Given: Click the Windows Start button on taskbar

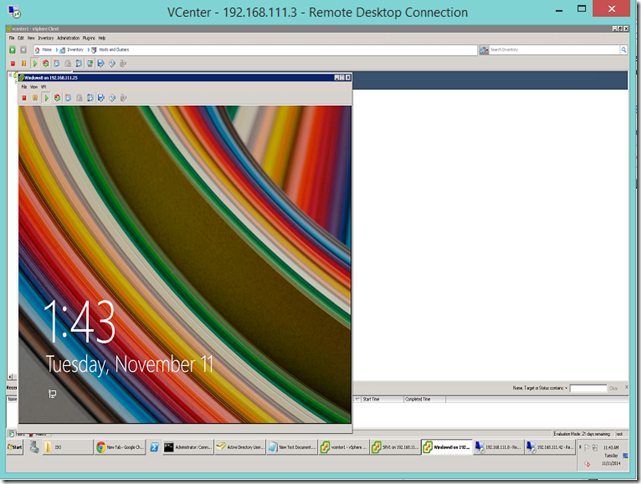Looking at the screenshot, I should [x=15, y=447].
